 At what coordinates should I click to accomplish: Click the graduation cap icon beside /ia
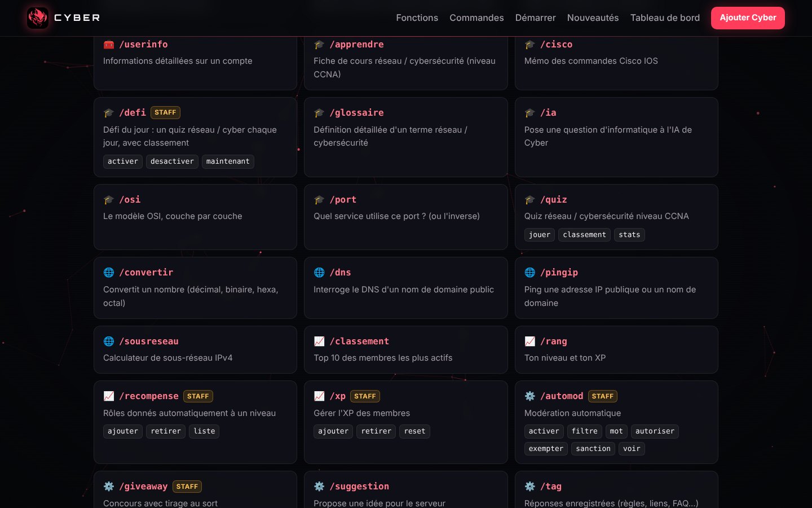[530, 113]
